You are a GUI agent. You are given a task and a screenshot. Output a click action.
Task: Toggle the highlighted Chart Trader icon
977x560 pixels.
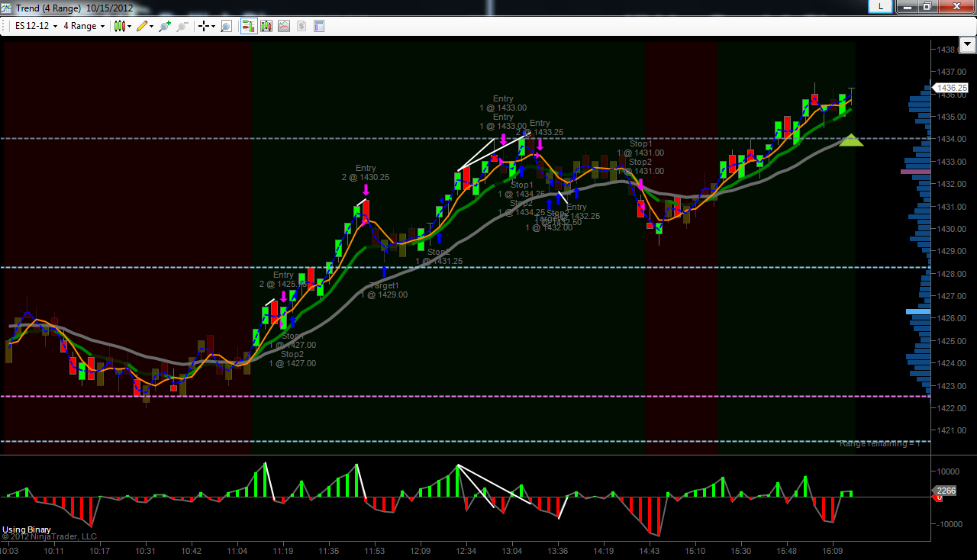point(249,26)
